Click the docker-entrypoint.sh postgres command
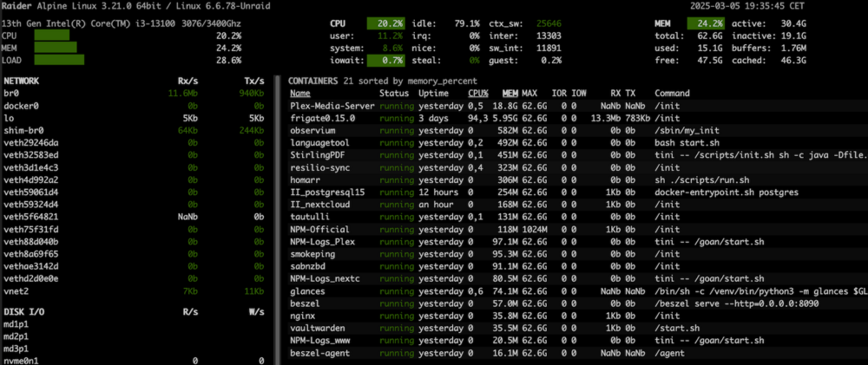The width and height of the screenshot is (868, 365). (x=727, y=192)
